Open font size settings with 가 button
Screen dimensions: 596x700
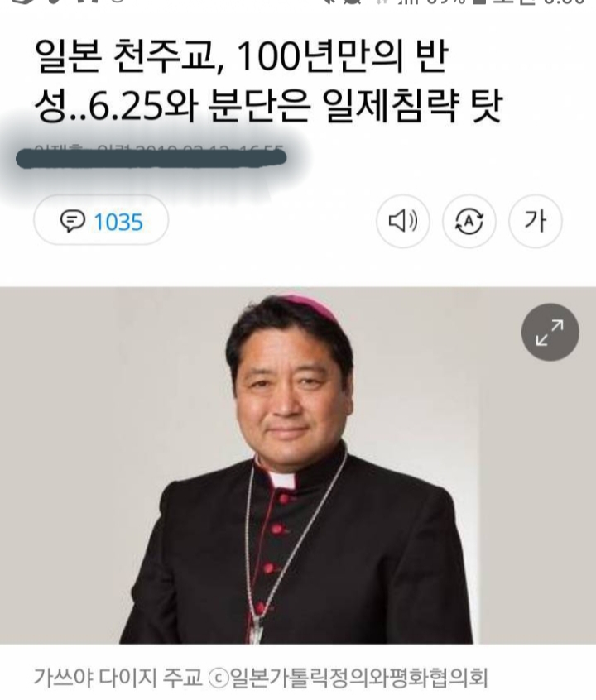536,221
